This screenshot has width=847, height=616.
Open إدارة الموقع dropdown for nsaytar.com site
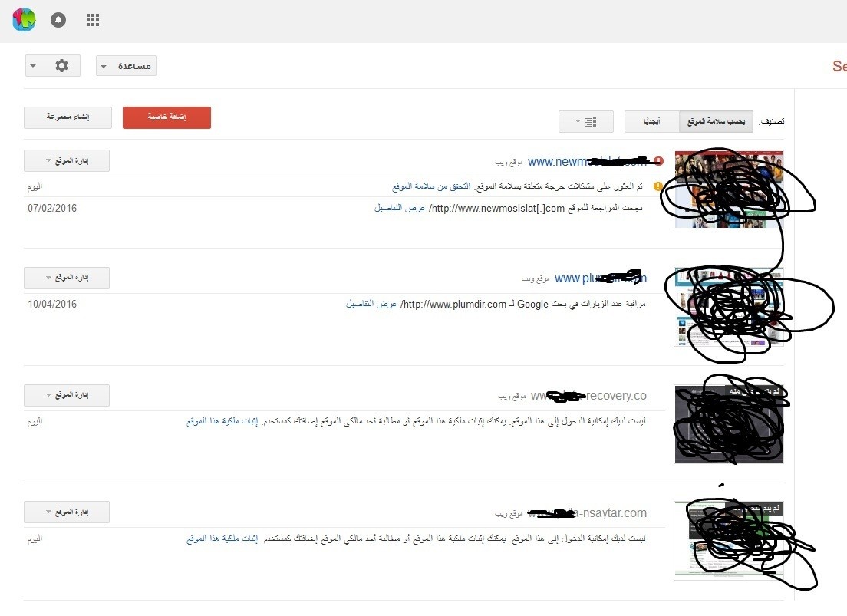click(67, 512)
